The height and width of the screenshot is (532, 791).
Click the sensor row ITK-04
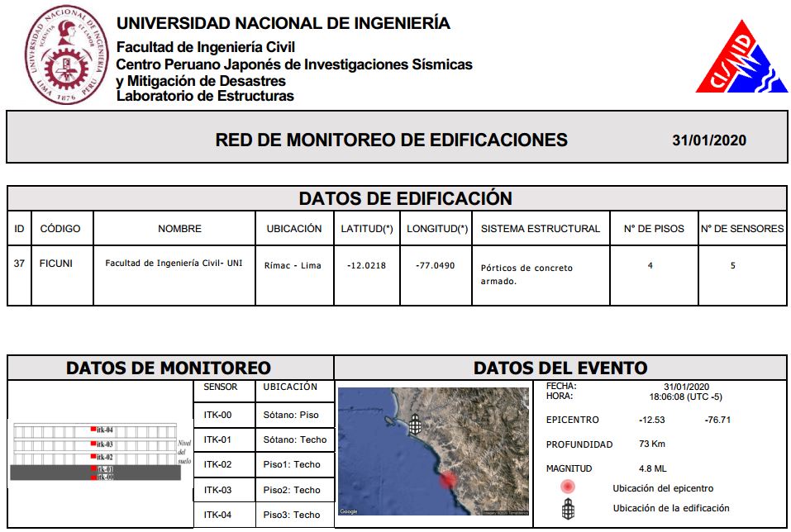coord(217,515)
